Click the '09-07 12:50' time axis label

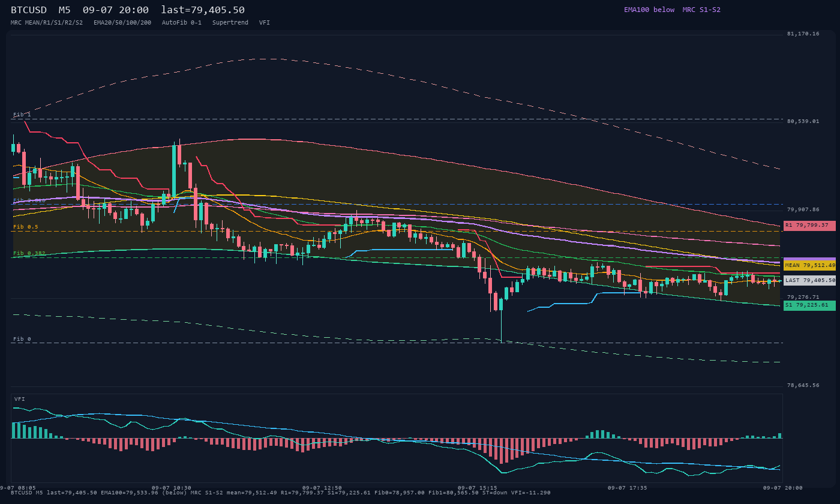[322, 488]
